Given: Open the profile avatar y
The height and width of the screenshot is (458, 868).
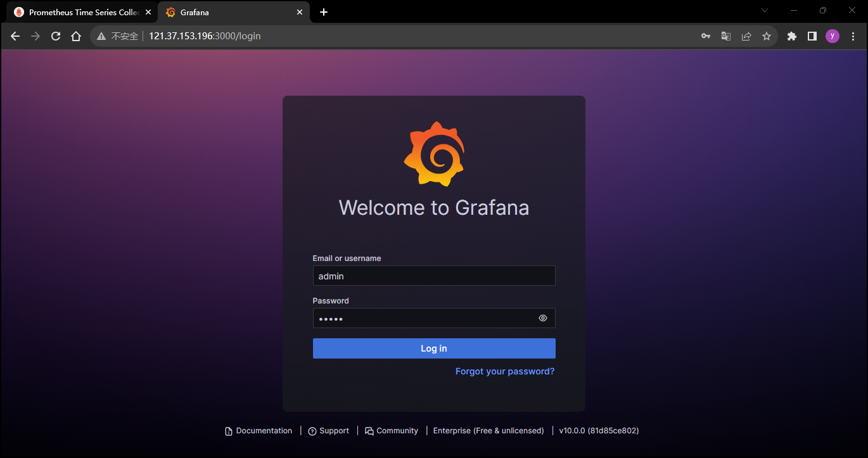Looking at the screenshot, I should (x=833, y=36).
